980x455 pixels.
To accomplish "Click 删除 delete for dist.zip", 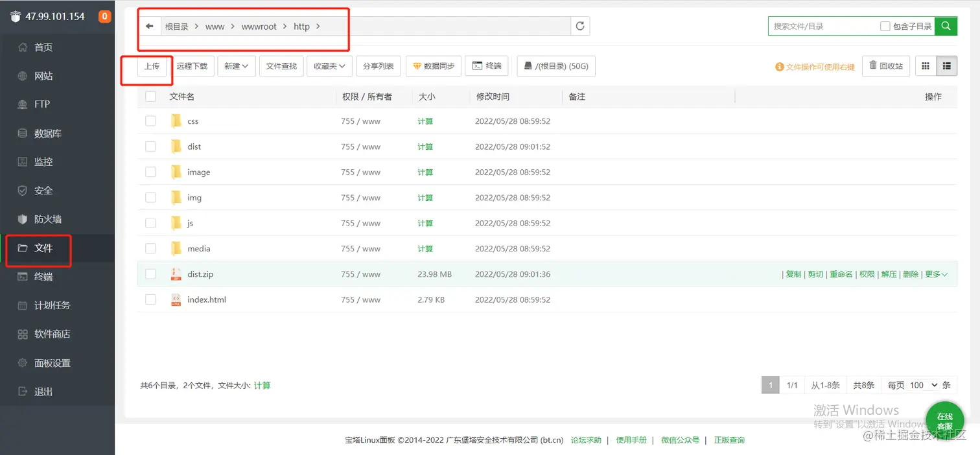I will click(911, 274).
